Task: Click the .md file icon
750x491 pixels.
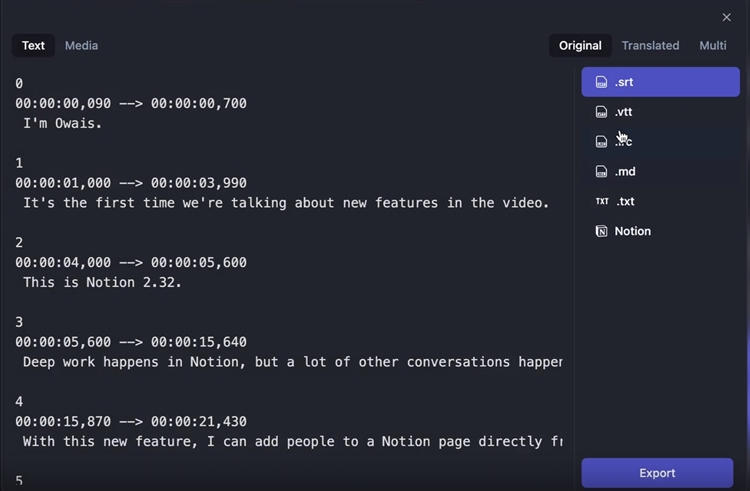Action: pyautogui.click(x=601, y=171)
